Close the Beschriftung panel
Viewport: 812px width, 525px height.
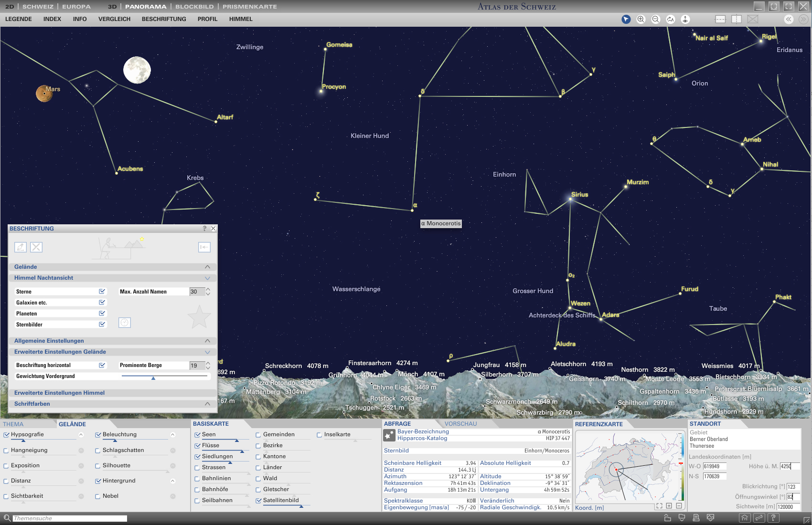[x=214, y=229]
